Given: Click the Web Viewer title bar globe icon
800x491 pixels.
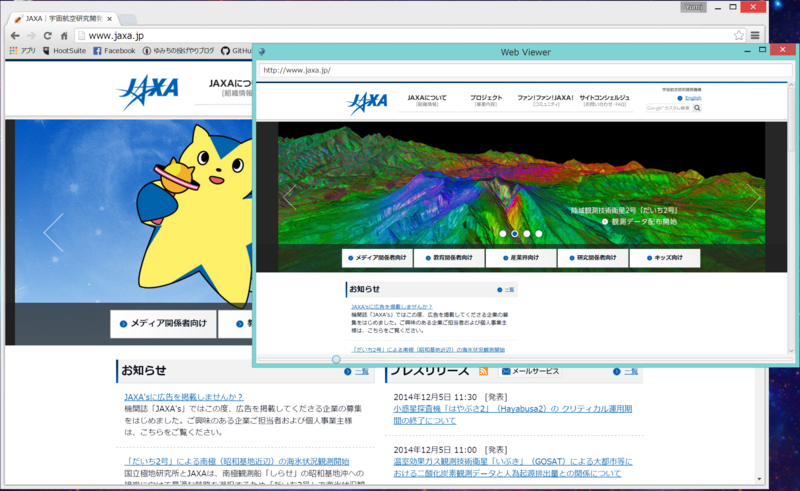Looking at the screenshot, I should pyautogui.click(x=262, y=52).
